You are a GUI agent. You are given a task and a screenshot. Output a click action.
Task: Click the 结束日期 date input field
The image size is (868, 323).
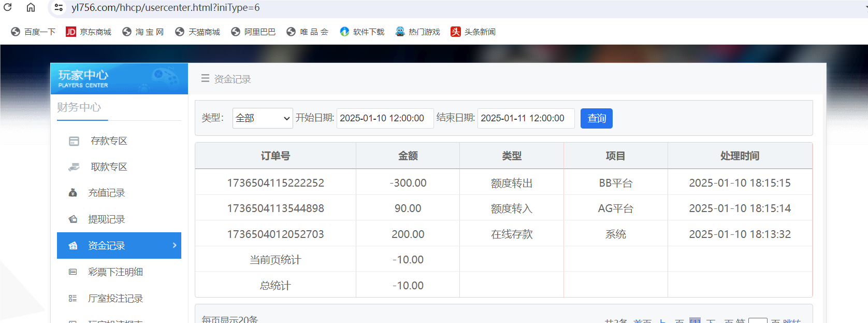coord(526,118)
